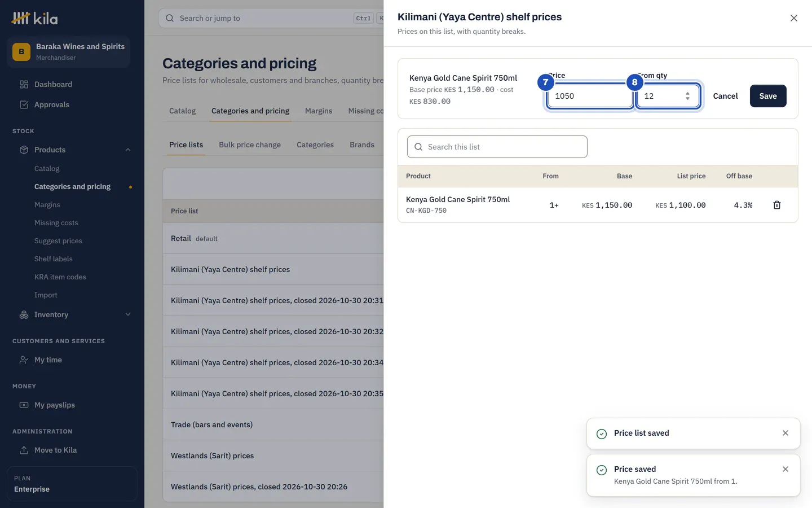Click the Product column header
This screenshot has width=812, height=508.
point(418,176)
